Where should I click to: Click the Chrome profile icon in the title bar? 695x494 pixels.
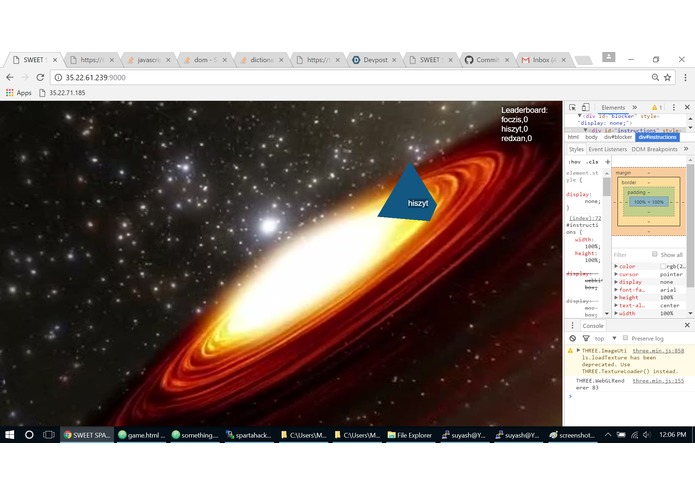pyautogui.click(x=609, y=57)
